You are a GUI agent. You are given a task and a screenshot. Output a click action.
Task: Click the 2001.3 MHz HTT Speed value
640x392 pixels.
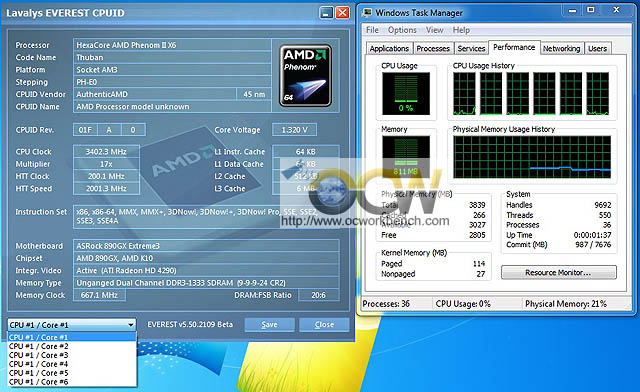106,189
